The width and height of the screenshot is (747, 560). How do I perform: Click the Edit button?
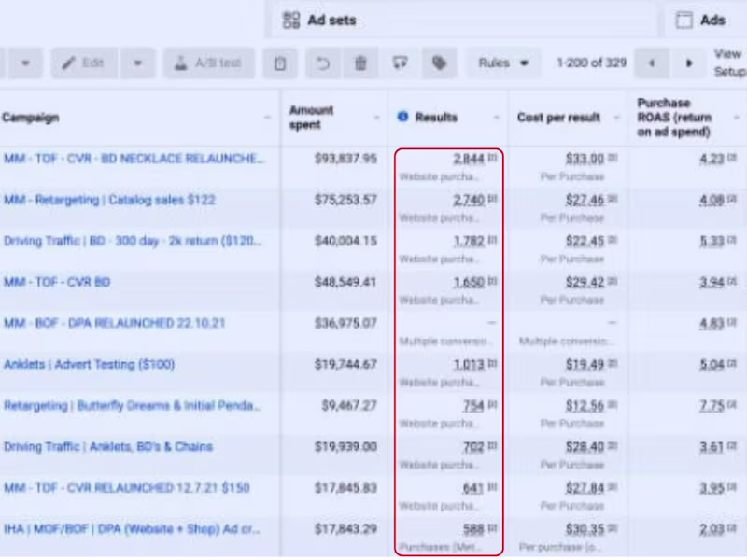(84, 63)
